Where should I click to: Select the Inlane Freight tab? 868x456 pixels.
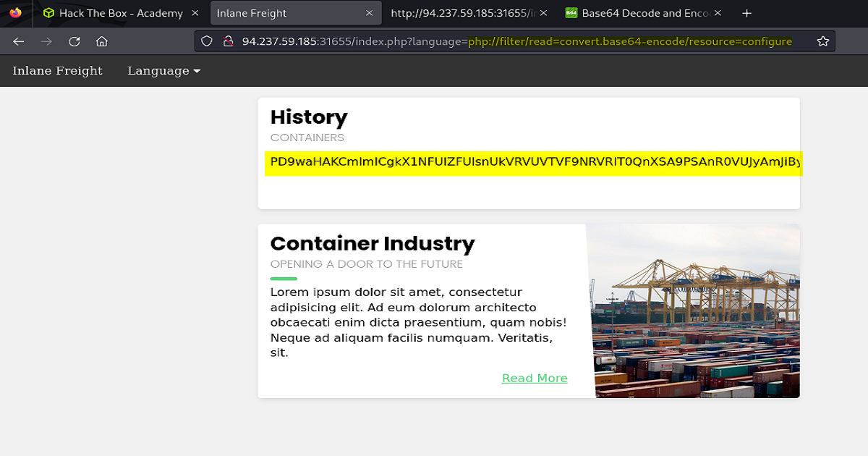(295, 13)
